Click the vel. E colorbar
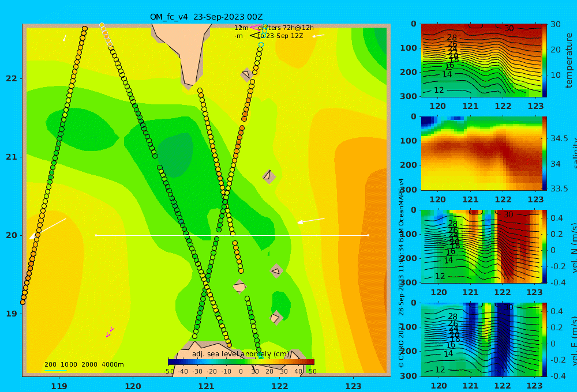Image resolution: width=577 pixels, height=392 pixels. click(x=544, y=340)
